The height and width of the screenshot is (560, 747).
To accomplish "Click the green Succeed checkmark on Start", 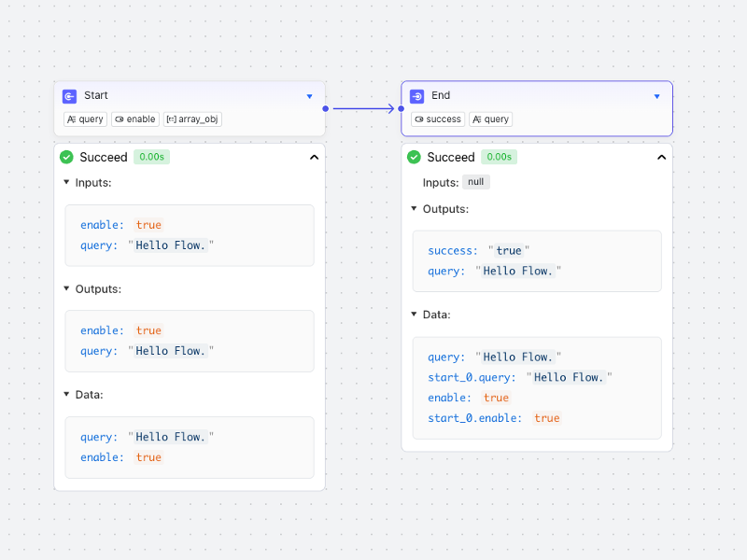I will (66, 157).
